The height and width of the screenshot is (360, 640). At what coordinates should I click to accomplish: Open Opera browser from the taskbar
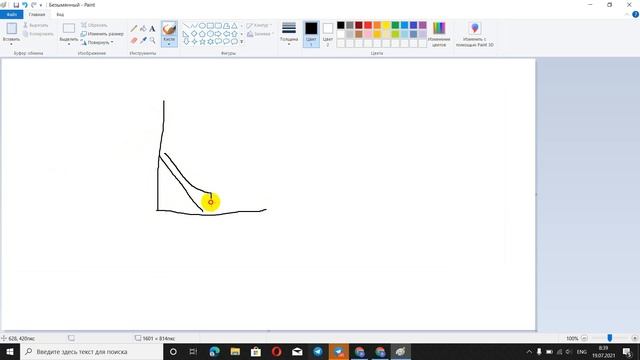[276, 351]
